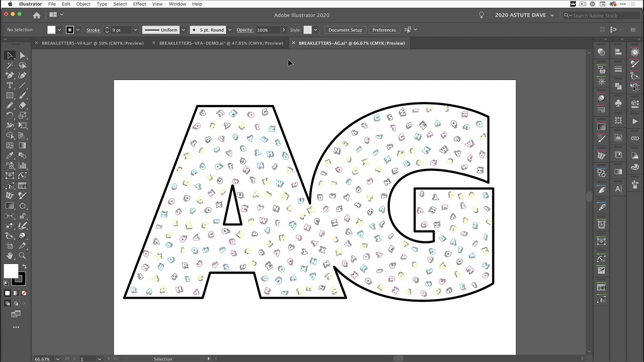Select the Column Graph tool
The image size is (644, 362).
[23, 165]
